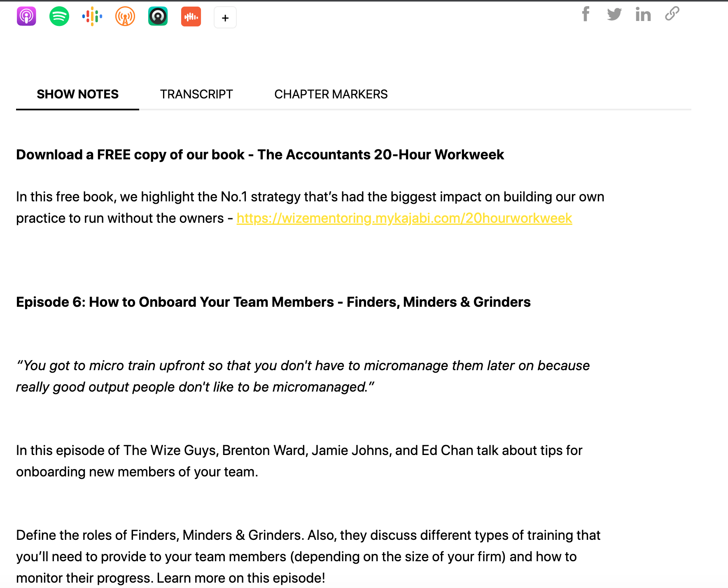Open Google Podcasts icon

pyautogui.click(x=92, y=16)
